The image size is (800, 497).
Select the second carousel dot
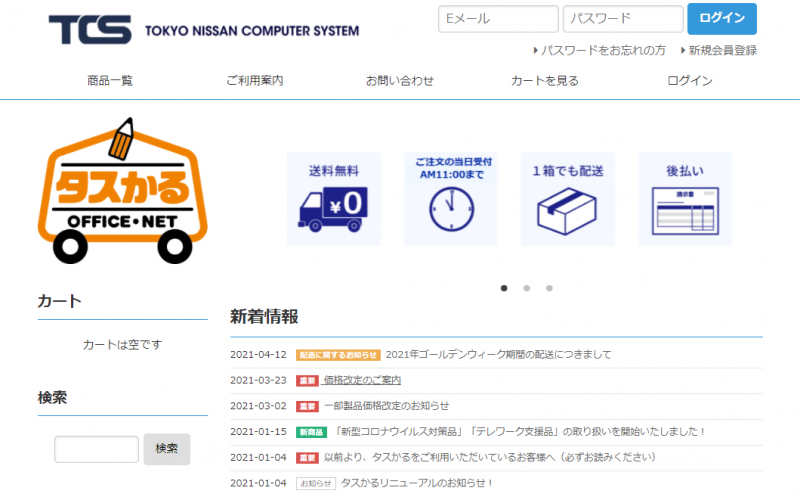point(527,288)
